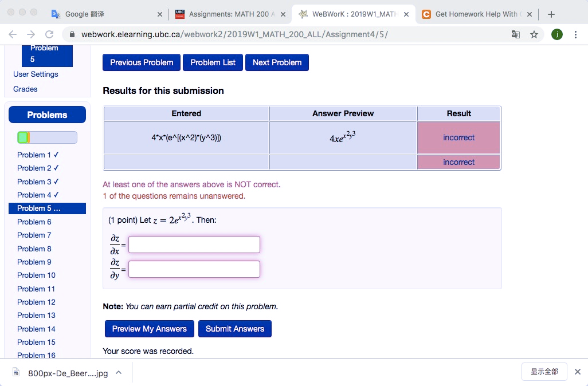Submit Answers for Problem 5
588x386 pixels.
(x=235, y=329)
